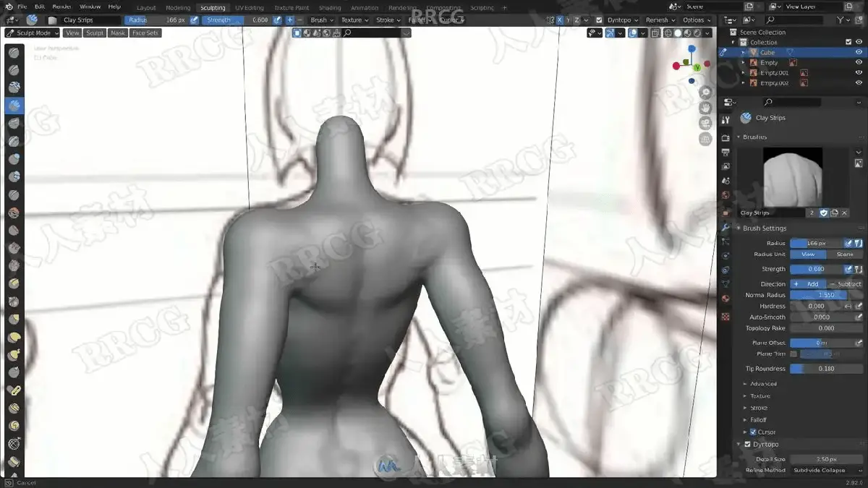
Task: Open the Brush dropdown in the header
Action: (322, 20)
